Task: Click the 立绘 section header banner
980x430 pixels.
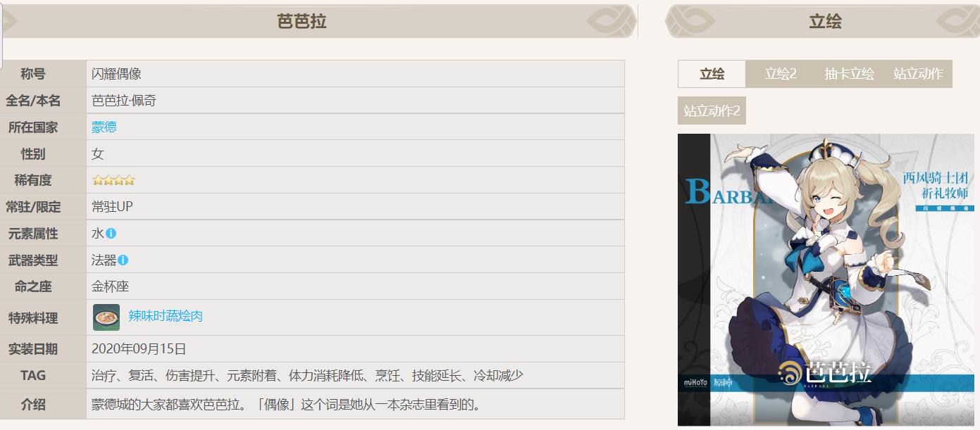Action: [x=824, y=21]
